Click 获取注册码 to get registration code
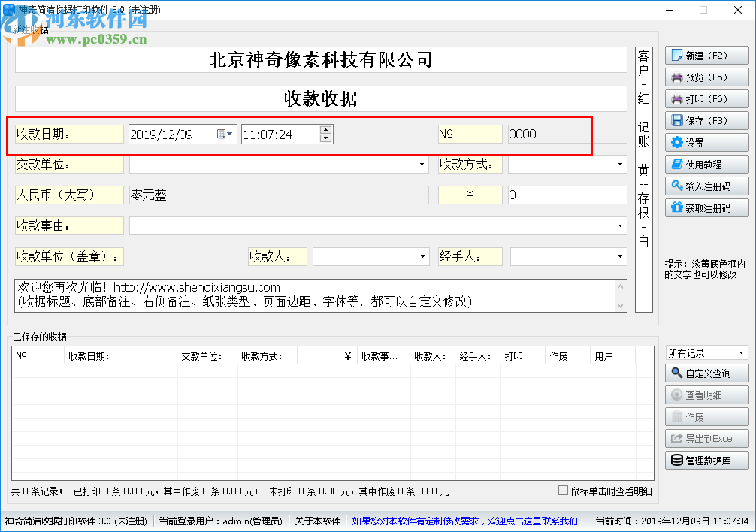The height and width of the screenshot is (532, 756). [x=705, y=207]
